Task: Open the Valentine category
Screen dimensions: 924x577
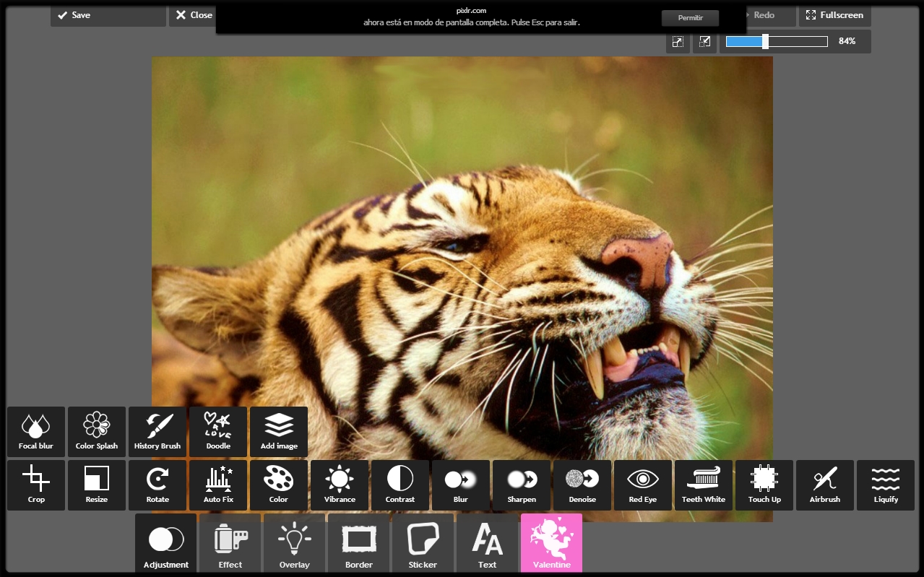Action: point(551,543)
